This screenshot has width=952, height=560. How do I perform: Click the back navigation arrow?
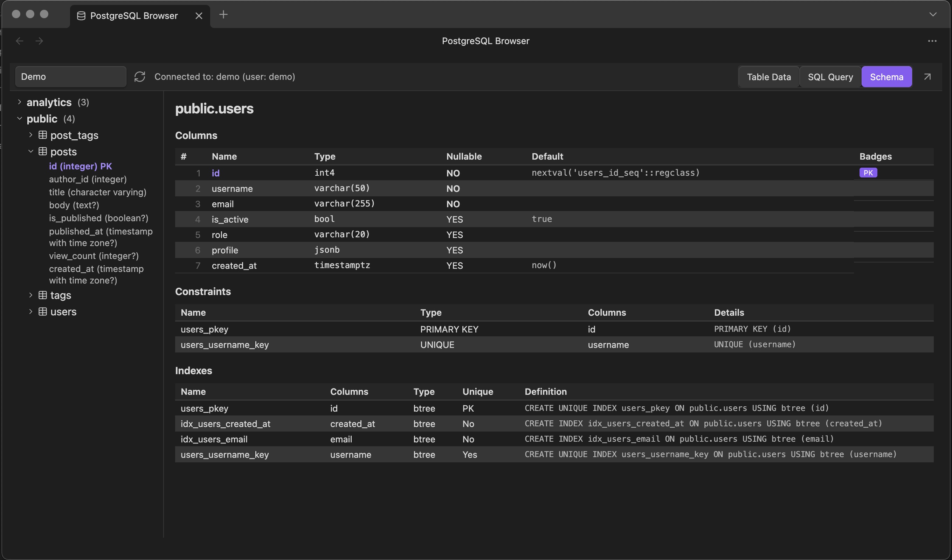(20, 41)
